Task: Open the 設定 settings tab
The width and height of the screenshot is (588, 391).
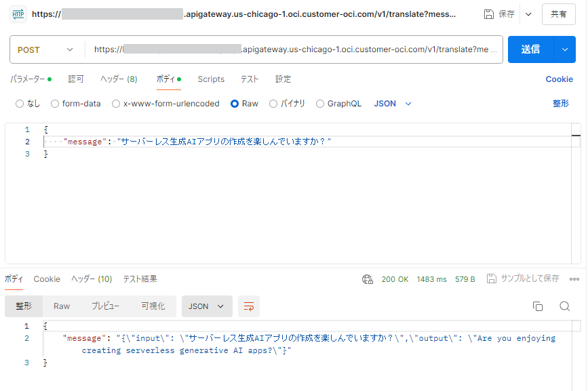Action: coord(283,79)
